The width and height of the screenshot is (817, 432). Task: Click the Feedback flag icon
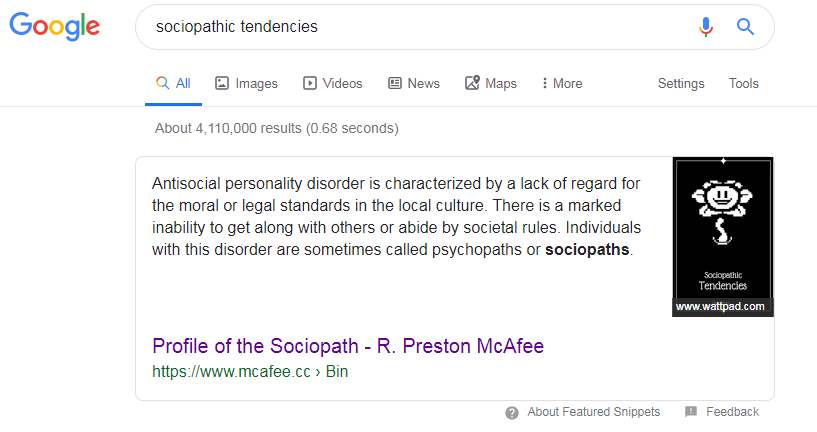pyautogui.click(x=691, y=412)
